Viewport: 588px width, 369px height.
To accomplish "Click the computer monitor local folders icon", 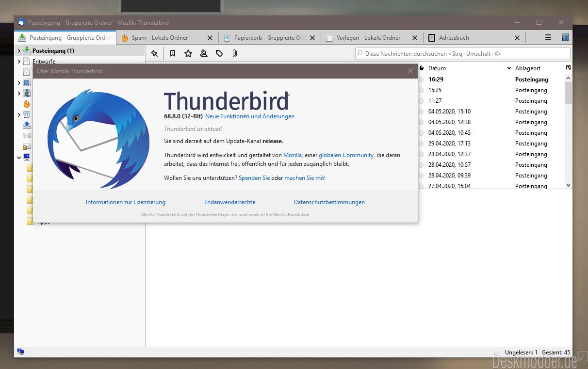I will (27, 157).
